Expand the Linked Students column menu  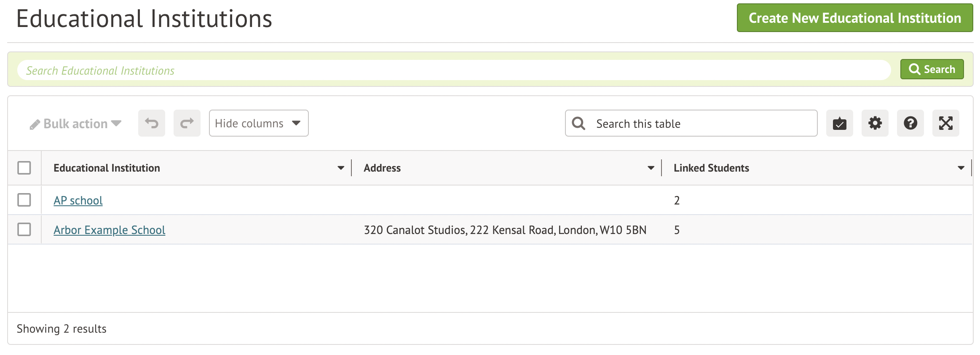961,168
